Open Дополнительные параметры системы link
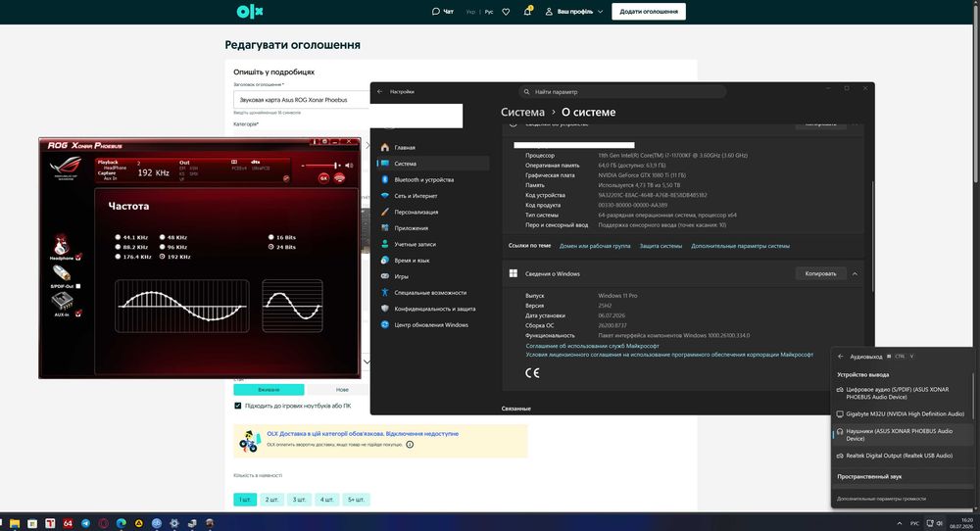This screenshot has height=531, width=980. [740, 246]
